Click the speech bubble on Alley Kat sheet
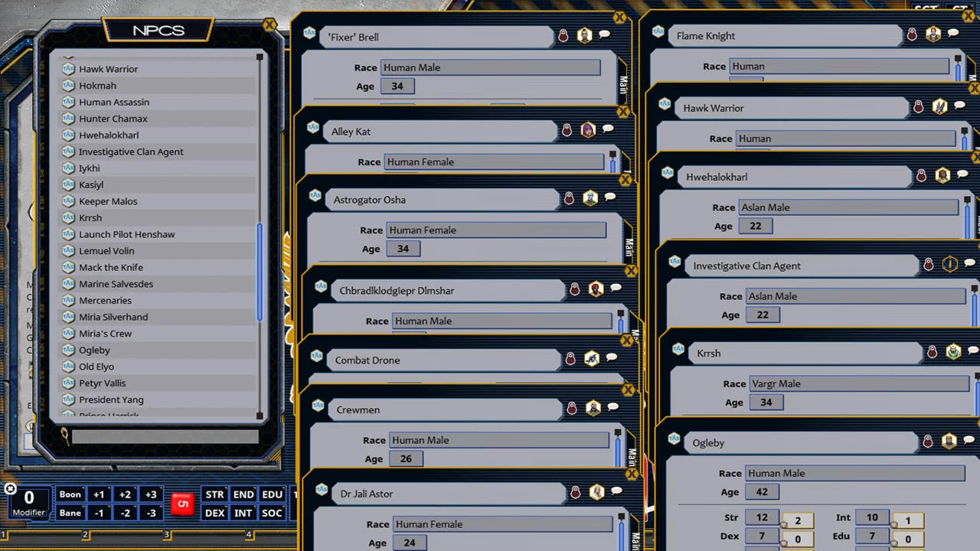Screen dimensions: 980x551 tap(608, 129)
